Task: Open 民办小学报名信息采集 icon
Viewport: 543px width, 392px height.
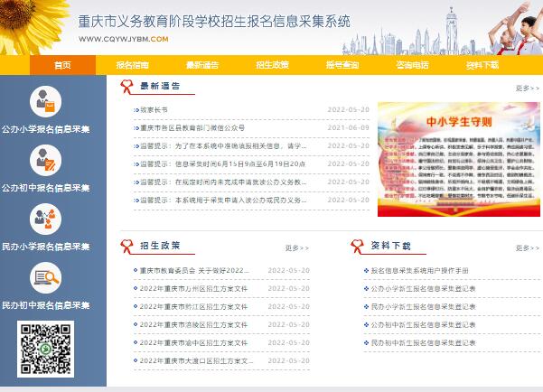Action: pos(45,219)
